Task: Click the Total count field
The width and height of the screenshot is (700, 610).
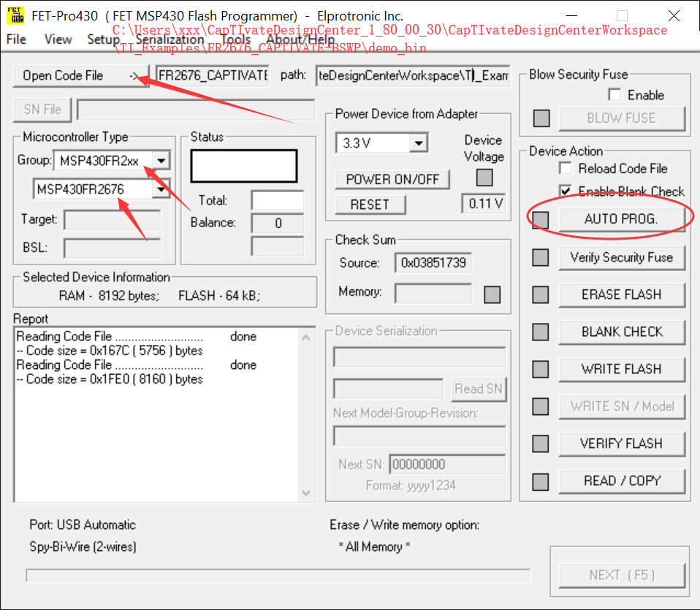Action: click(278, 200)
